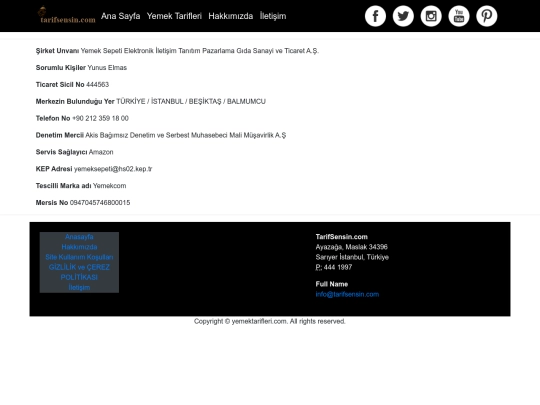540x405 pixels.
Task: Open GİZLİLİK ve ÇEREZ POLİTİKASI link
Action: pyautogui.click(x=79, y=272)
